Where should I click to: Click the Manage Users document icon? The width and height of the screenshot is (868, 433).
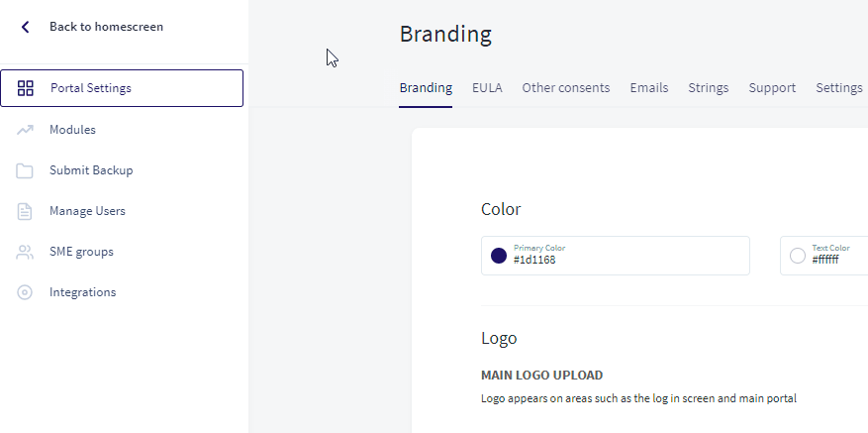pos(25,211)
